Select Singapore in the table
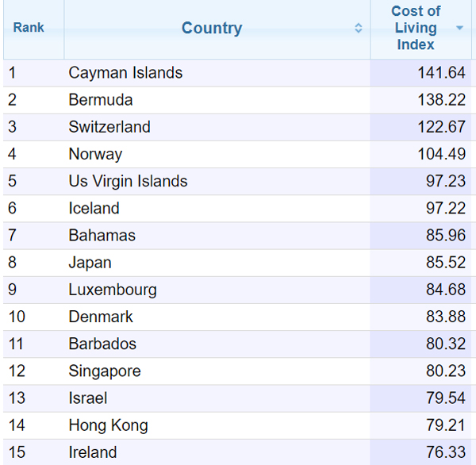The image size is (476, 465). click(x=105, y=371)
